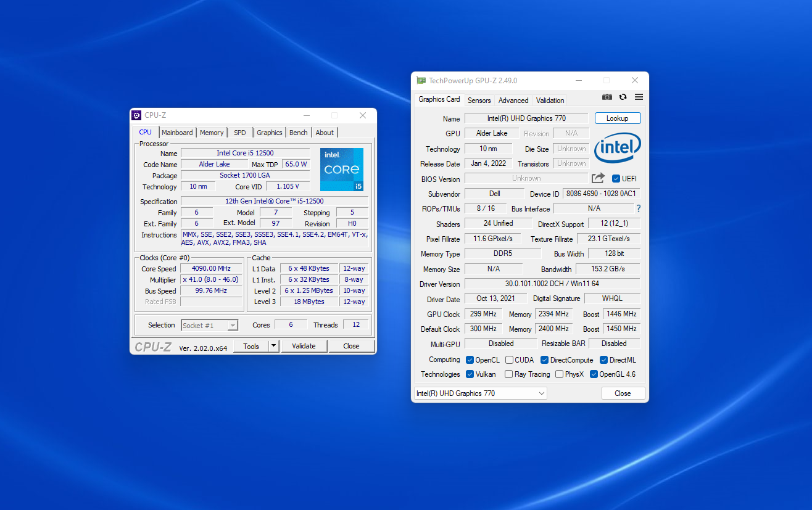The height and width of the screenshot is (510, 812).
Task: Click the Specification field 12th Gen Intel Core
Action: tap(275, 202)
